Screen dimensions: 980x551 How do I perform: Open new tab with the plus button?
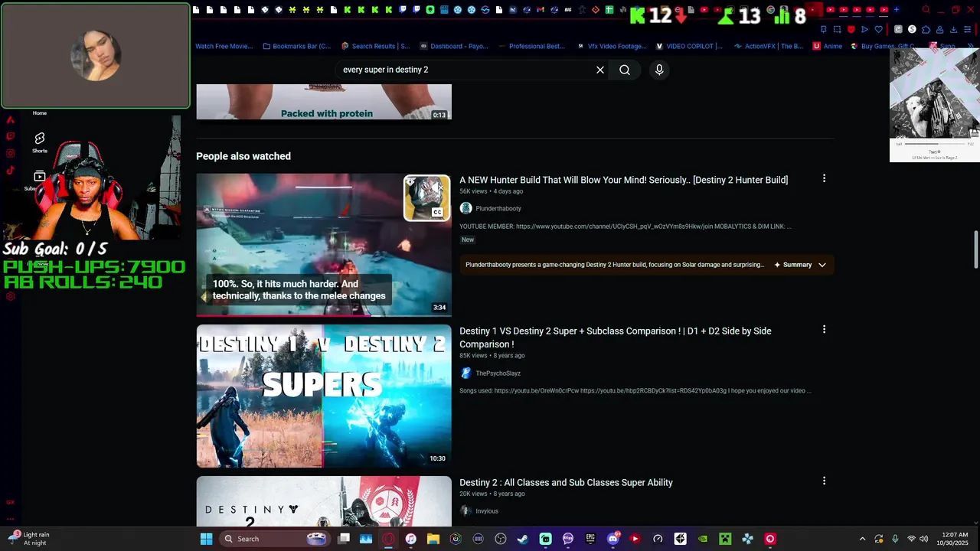coord(897,10)
